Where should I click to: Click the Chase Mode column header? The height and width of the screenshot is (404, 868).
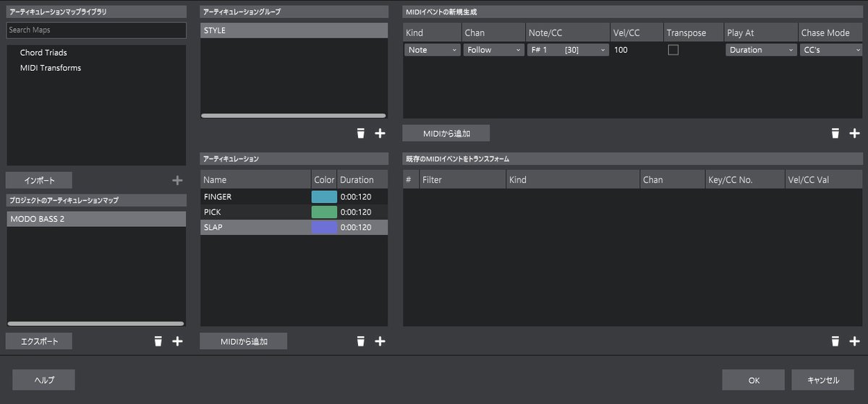pos(831,33)
